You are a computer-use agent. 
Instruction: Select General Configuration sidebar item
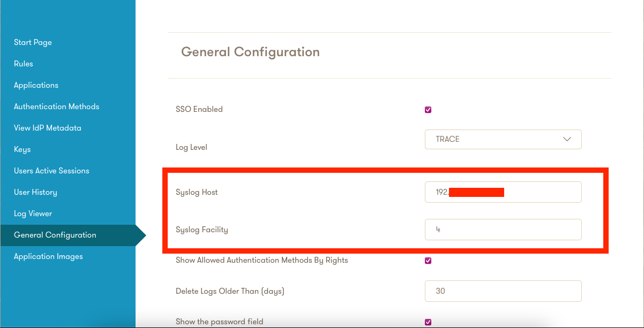coord(55,235)
